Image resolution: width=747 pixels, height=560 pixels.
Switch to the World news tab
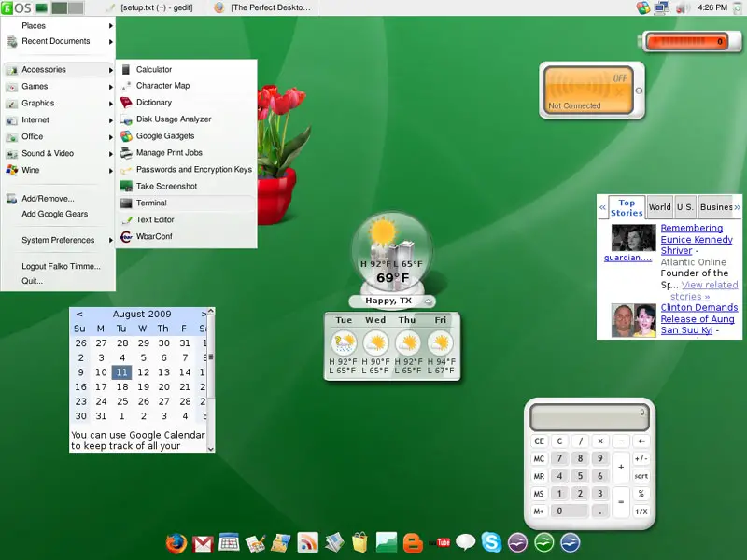(660, 207)
